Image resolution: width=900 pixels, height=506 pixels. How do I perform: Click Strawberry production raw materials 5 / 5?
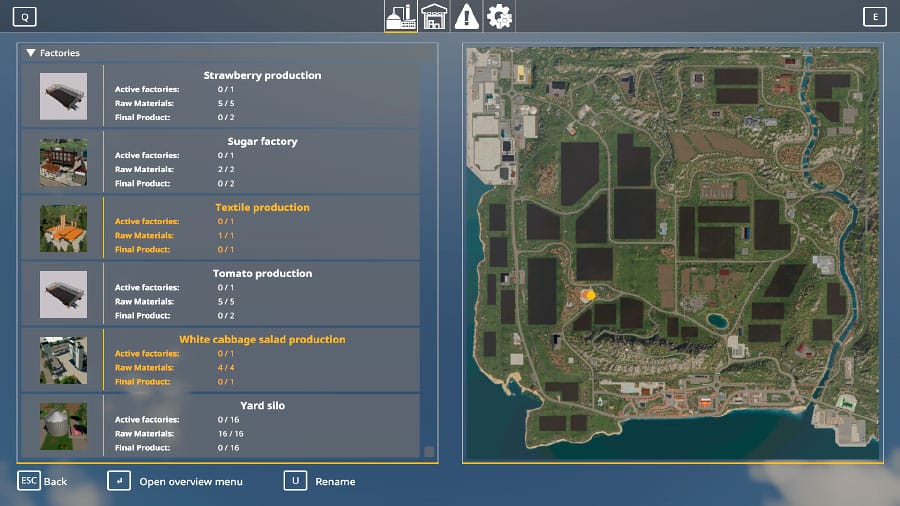[226, 103]
